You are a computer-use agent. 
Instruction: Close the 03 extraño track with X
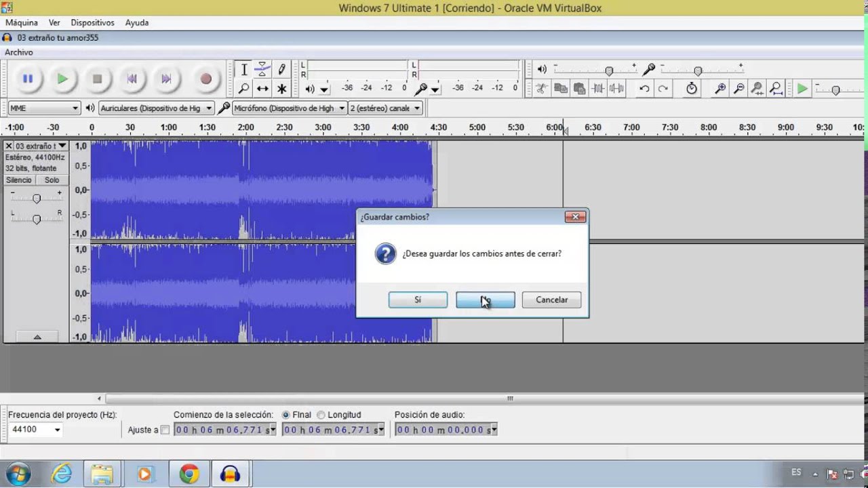(9, 146)
